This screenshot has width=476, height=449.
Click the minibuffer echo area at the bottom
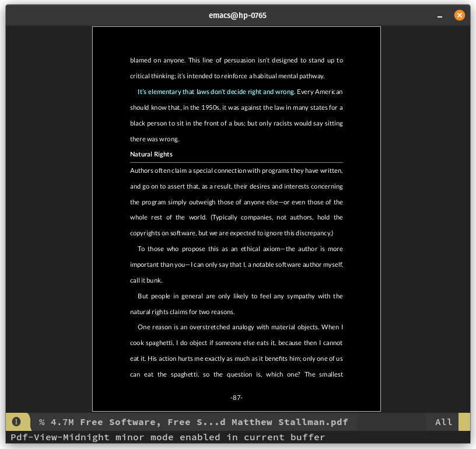click(x=165, y=437)
